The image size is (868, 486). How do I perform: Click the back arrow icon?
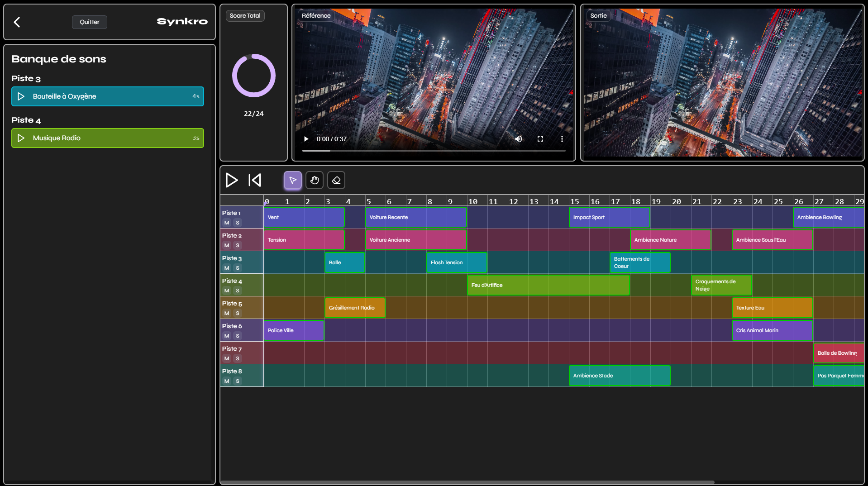tap(17, 22)
